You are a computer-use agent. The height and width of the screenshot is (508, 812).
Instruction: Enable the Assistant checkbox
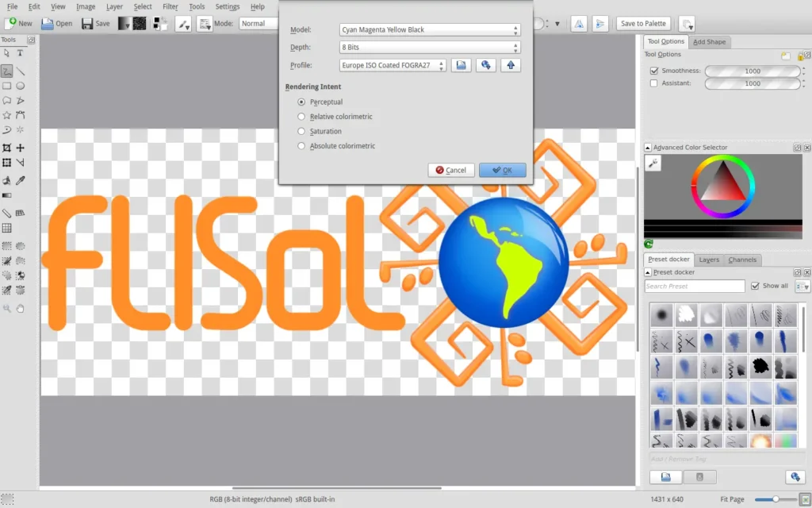(x=654, y=83)
